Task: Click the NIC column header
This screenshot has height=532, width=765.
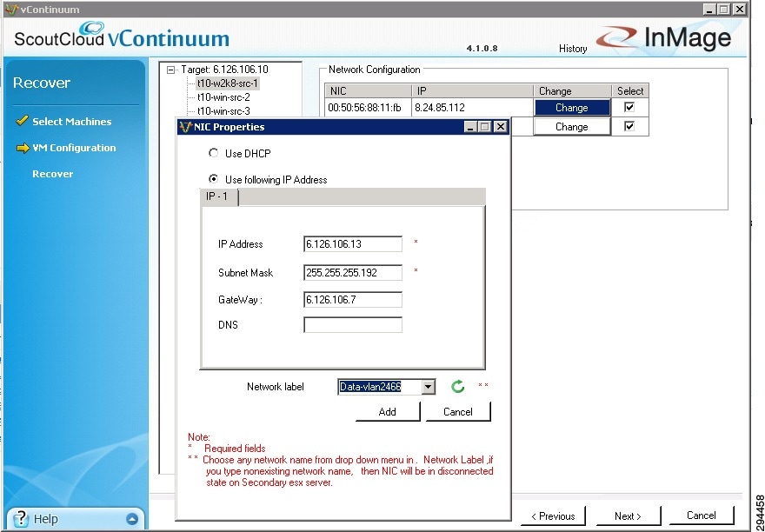Action: click(369, 90)
